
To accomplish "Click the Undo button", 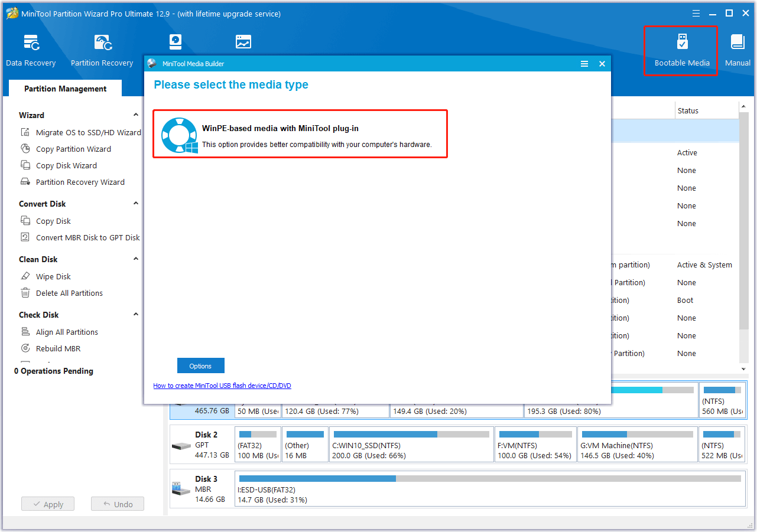I will [118, 504].
